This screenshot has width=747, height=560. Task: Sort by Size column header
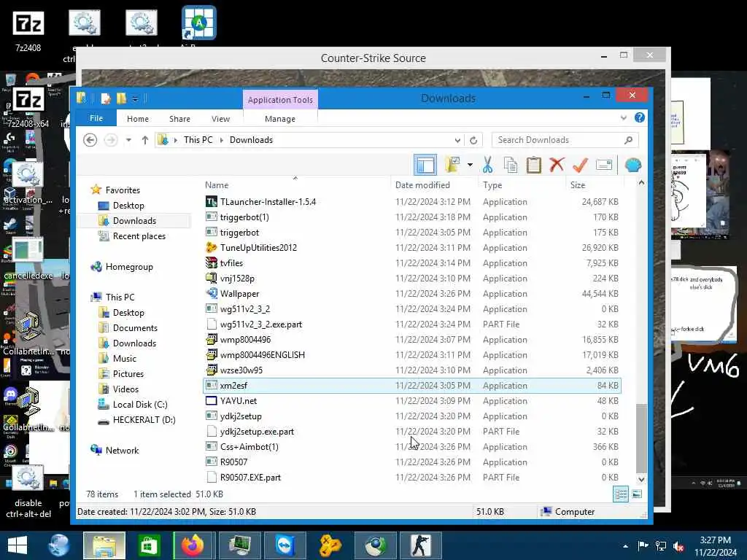578,185
